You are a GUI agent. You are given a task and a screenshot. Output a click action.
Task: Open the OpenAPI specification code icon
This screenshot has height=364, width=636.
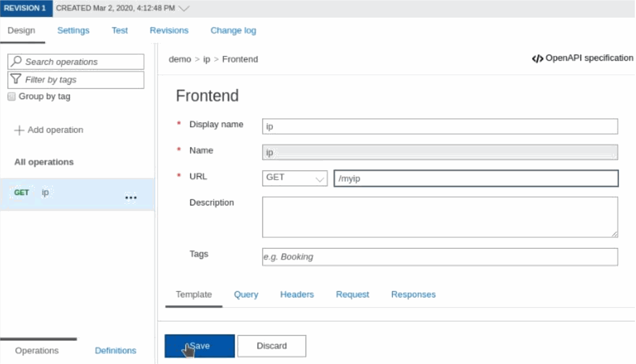[537, 59]
